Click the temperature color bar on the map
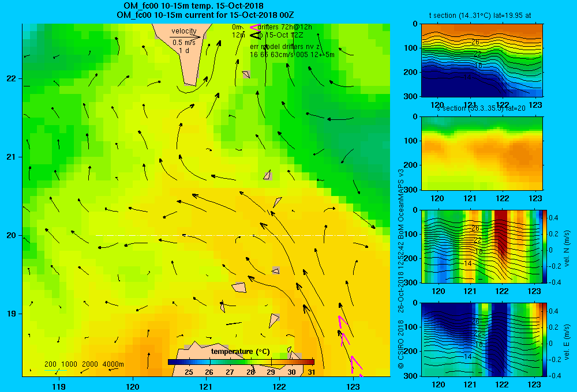Viewport: 577px width, 392px height. click(x=241, y=362)
